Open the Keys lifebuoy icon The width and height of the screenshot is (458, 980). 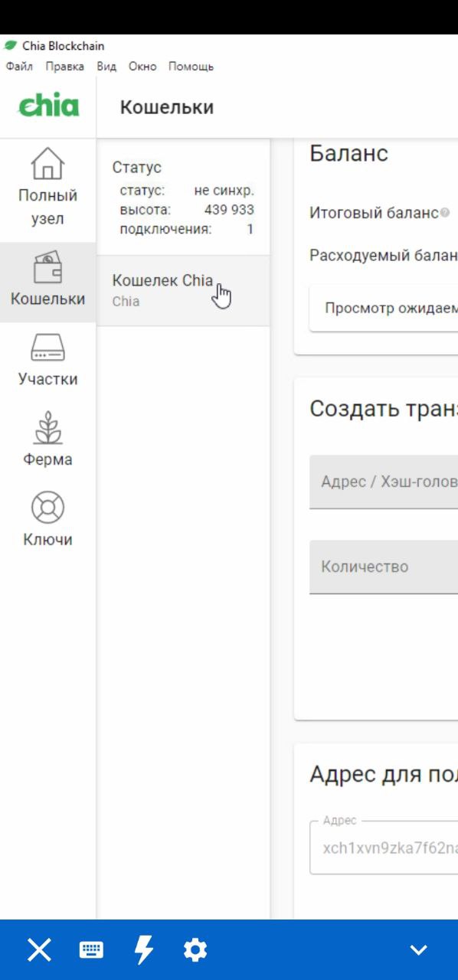(47, 508)
